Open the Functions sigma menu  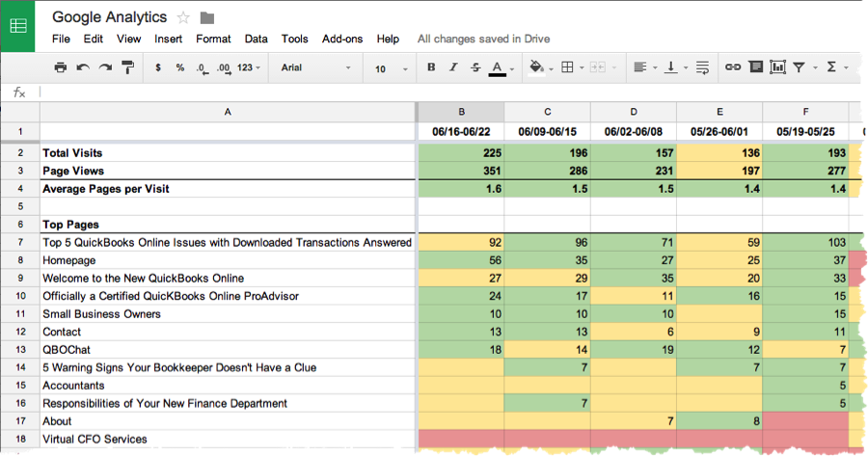click(831, 67)
